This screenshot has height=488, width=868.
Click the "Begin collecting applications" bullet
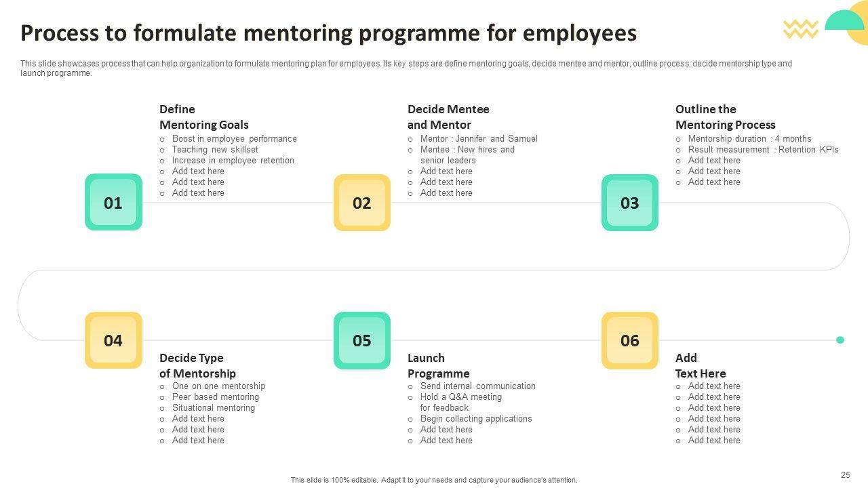[475, 419]
